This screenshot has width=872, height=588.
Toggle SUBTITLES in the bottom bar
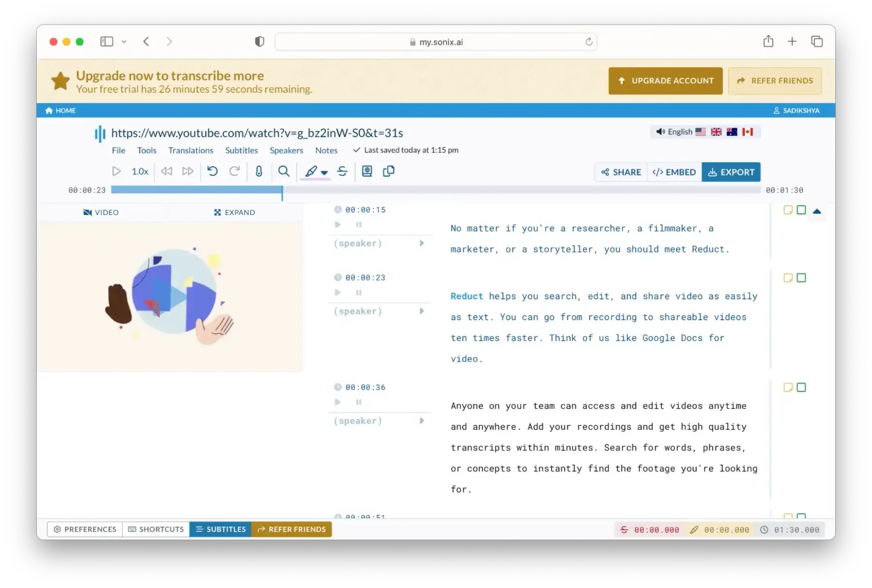click(x=220, y=529)
